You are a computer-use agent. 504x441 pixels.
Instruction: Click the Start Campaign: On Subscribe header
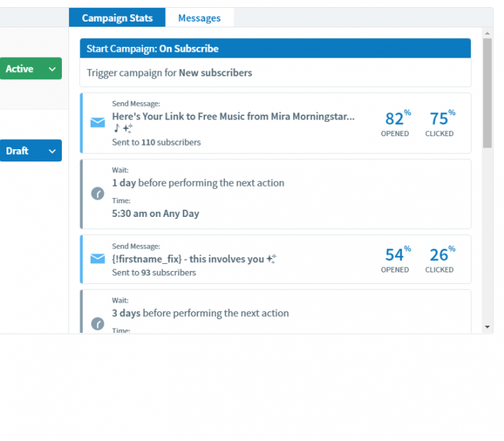(276, 48)
